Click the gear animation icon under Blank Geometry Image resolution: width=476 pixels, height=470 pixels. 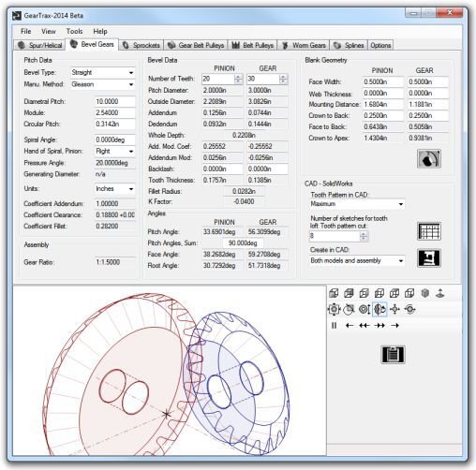click(429, 159)
